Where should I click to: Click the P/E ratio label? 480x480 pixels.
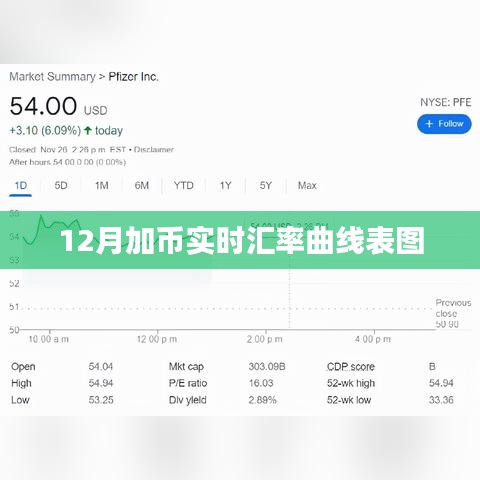pyautogui.click(x=188, y=383)
